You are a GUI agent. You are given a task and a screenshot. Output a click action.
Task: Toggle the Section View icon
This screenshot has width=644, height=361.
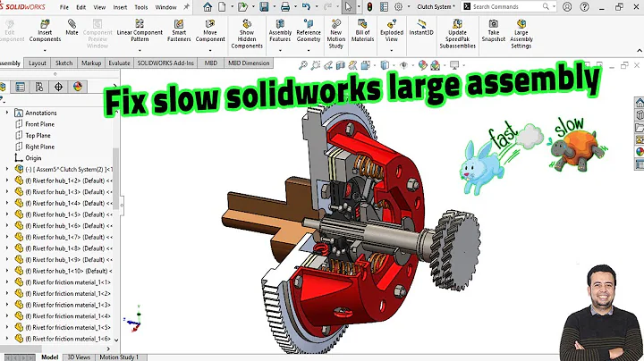pyautogui.click(x=341, y=65)
